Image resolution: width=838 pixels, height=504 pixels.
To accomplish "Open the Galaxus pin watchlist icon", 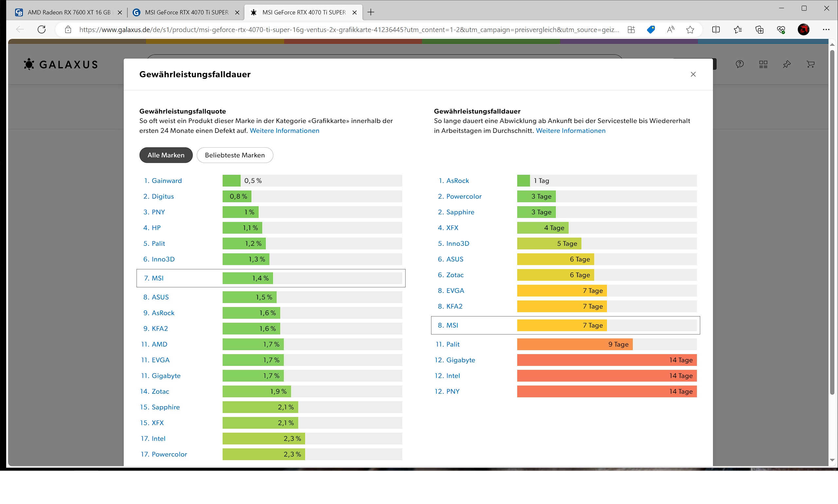I will 787,64.
